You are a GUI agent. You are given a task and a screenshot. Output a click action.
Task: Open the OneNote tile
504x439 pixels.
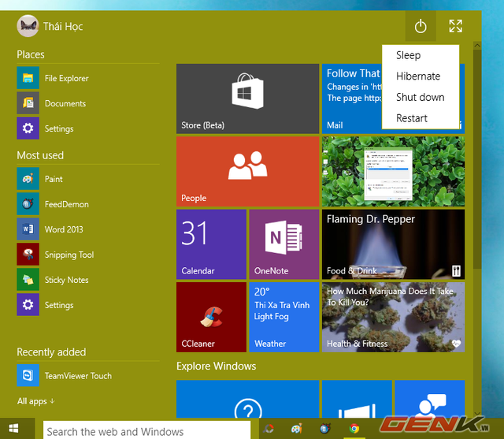pos(283,244)
